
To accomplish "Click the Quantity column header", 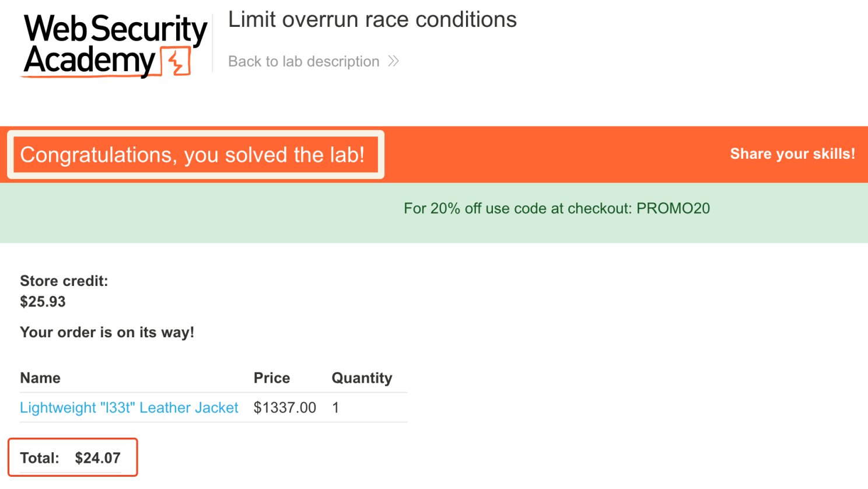I will coord(362,378).
